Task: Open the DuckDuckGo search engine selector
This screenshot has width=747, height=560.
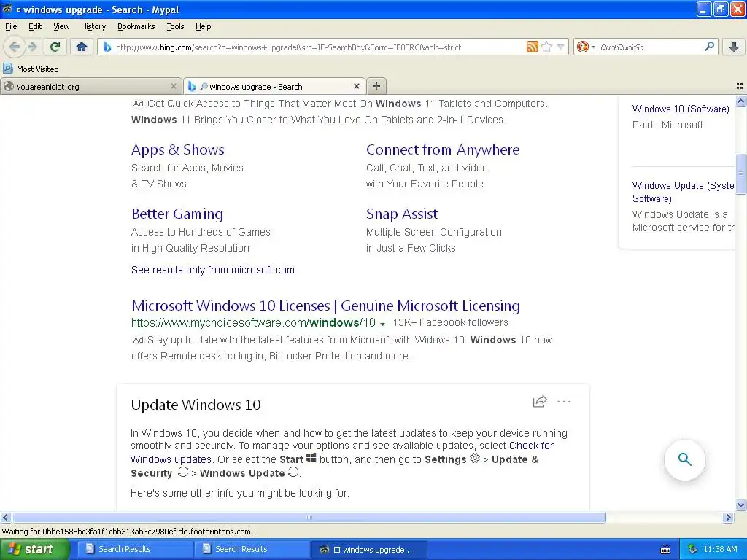Action: point(586,47)
